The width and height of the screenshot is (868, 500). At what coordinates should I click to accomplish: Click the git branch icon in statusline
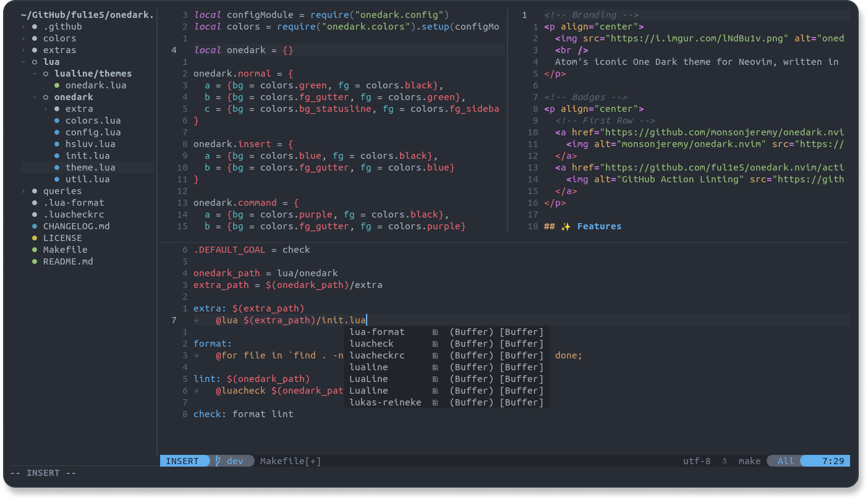218,461
